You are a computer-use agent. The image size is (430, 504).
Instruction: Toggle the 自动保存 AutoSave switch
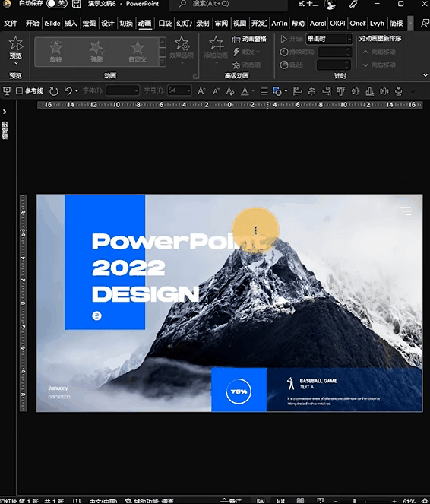pyautogui.click(x=56, y=4)
